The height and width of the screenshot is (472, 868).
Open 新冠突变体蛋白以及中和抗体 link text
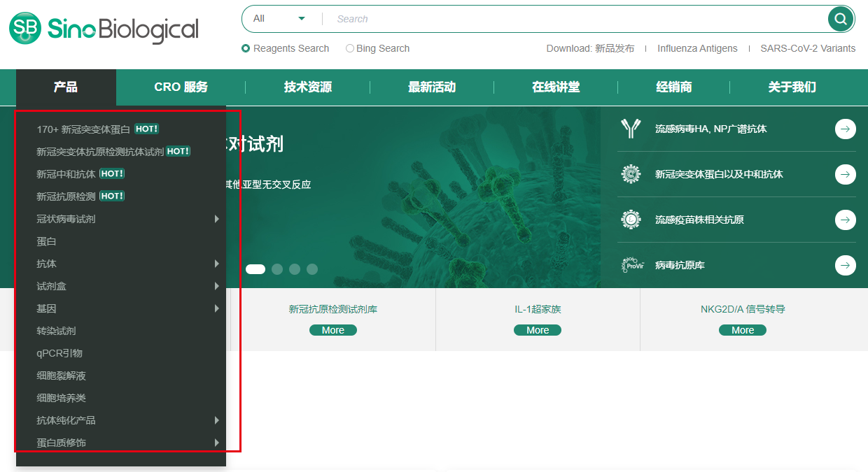point(719,175)
